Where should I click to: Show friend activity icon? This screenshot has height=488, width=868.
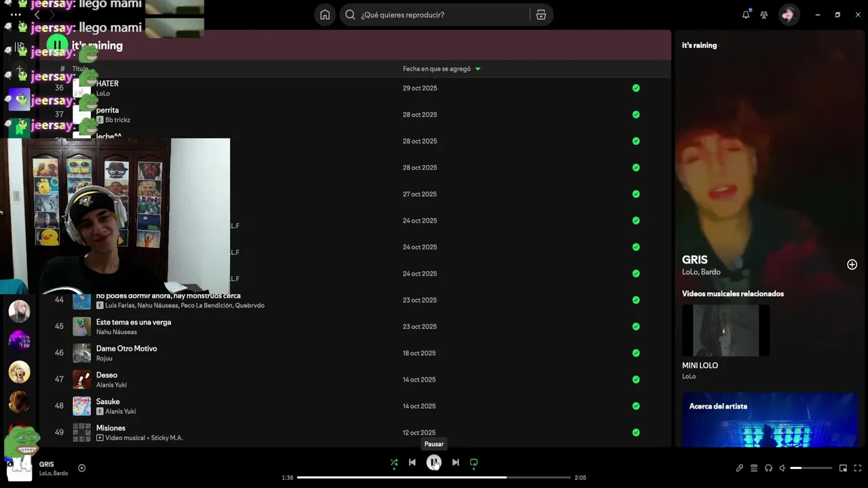764,15
